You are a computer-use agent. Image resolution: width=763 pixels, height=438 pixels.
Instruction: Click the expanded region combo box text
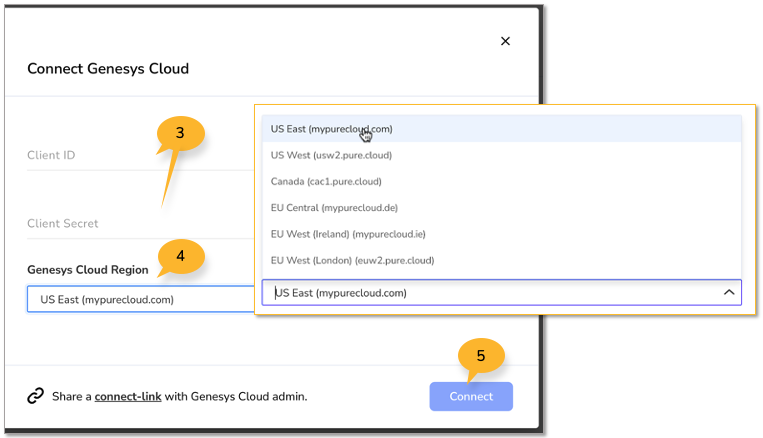click(341, 293)
